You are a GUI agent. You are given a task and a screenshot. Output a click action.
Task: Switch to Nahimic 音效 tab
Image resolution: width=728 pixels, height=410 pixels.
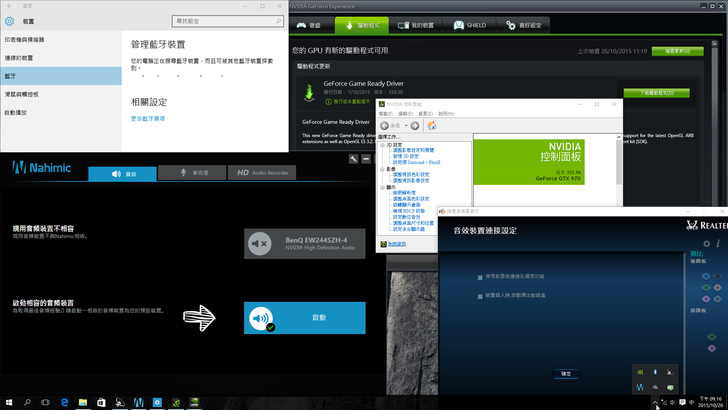(123, 174)
